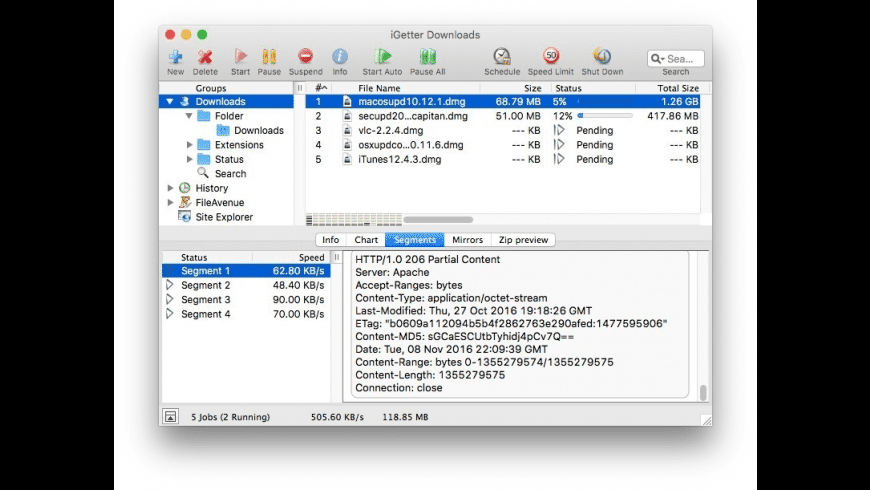
Task: Expand the Extensions folder in sidebar
Action: [x=190, y=145]
